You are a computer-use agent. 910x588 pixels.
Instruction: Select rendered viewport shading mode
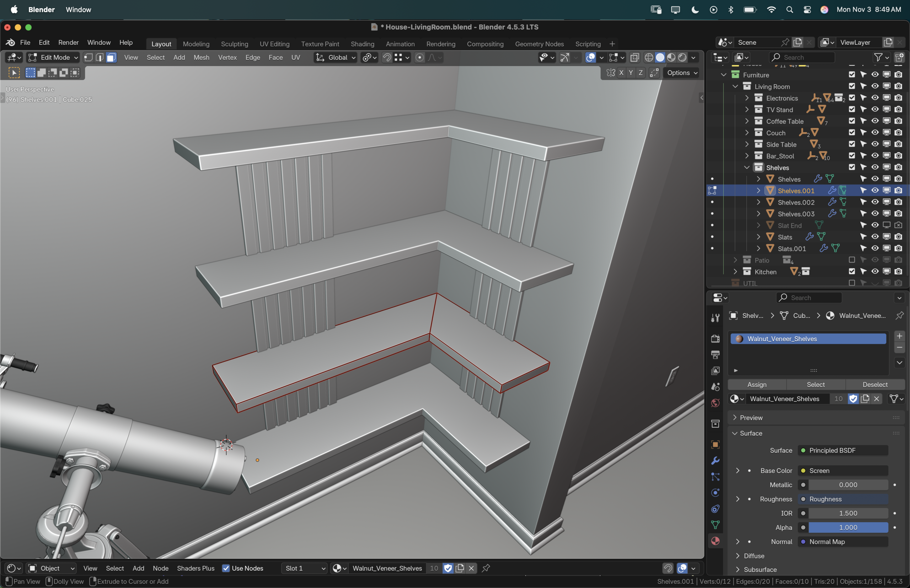(x=682, y=57)
